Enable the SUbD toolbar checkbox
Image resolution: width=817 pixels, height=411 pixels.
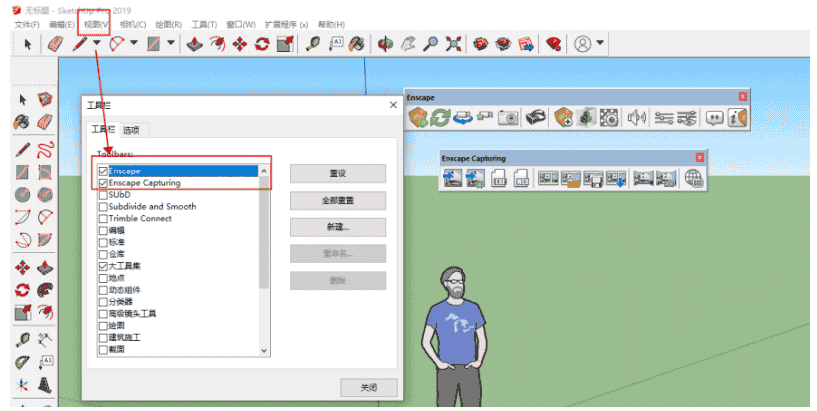pos(103,195)
